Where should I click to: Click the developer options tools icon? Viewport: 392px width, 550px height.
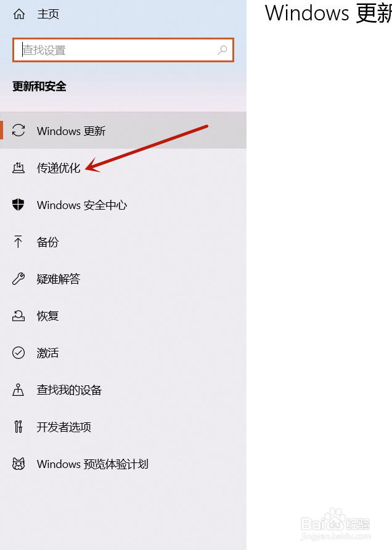pos(18,427)
